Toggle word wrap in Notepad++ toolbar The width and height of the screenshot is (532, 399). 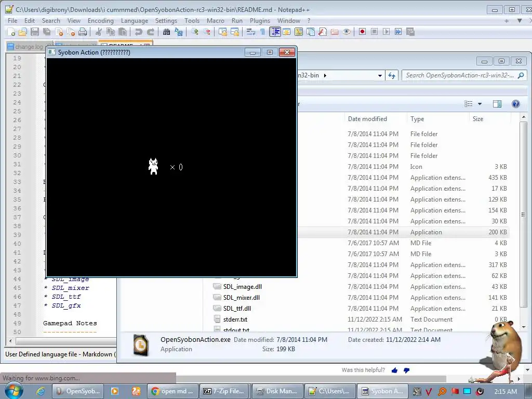250,32
